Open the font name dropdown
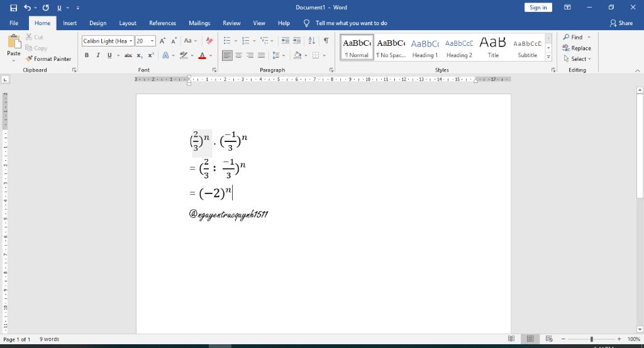This screenshot has height=348, width=644. point(131,41)
